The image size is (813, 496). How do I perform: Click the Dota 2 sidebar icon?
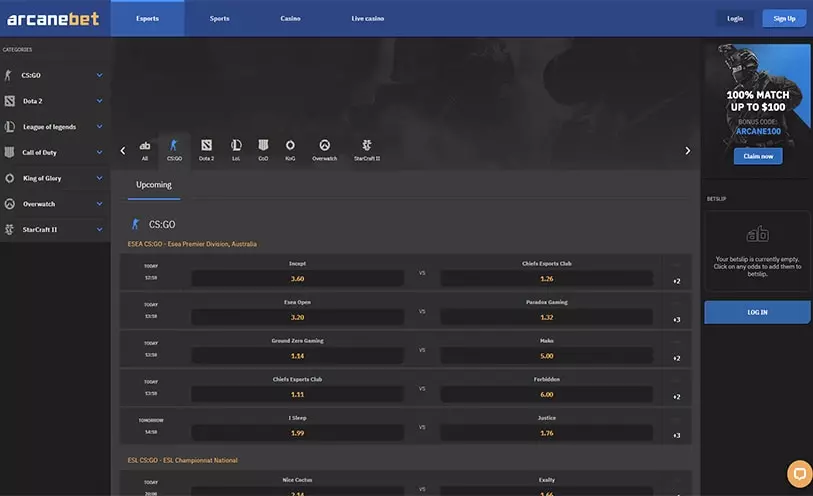tap(9, 101)
